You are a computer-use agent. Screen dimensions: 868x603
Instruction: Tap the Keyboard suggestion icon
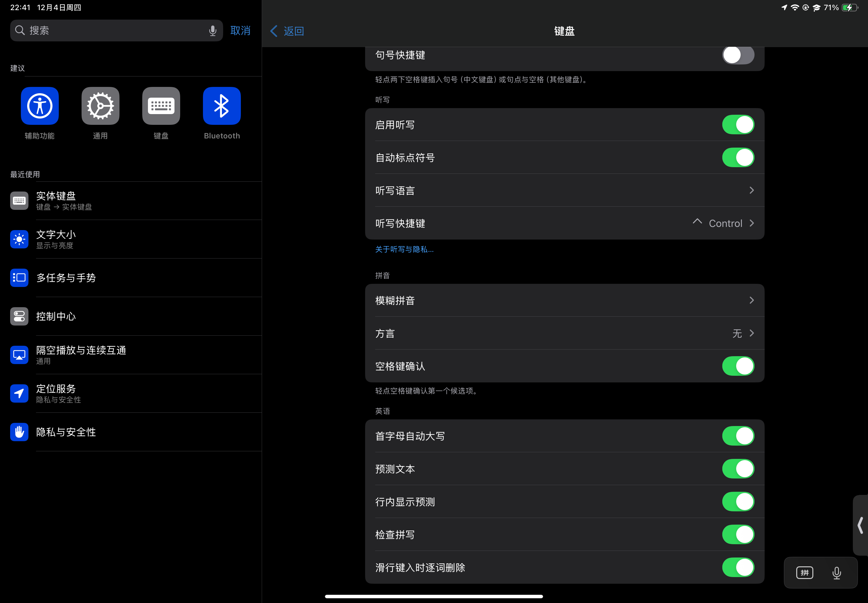tap(161, 106)
